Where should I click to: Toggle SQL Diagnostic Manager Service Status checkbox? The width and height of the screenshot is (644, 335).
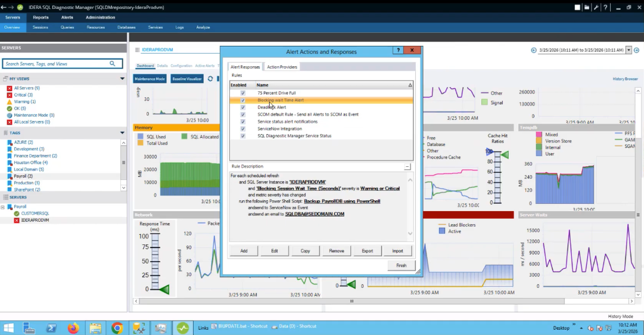242,136
